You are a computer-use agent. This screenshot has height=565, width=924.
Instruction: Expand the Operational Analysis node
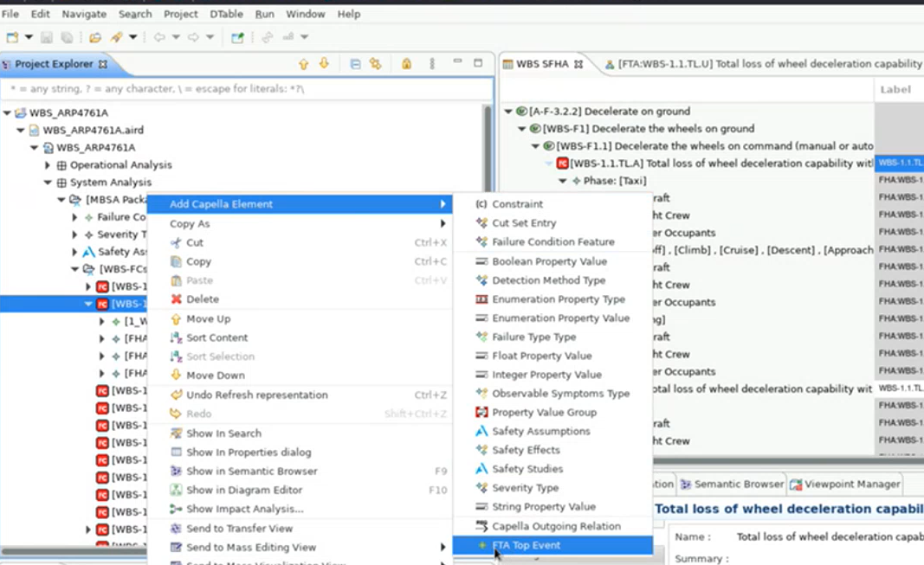[48, 164]
